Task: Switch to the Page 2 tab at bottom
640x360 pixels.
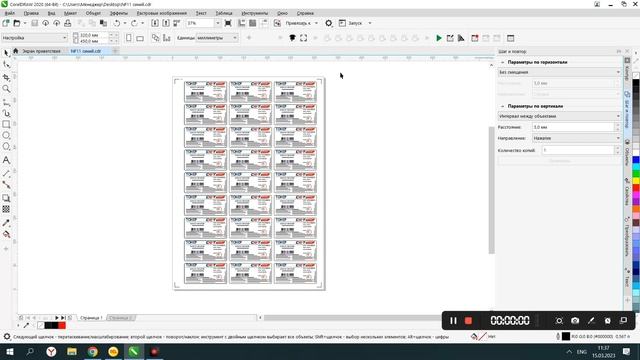Action: point(120,318)
